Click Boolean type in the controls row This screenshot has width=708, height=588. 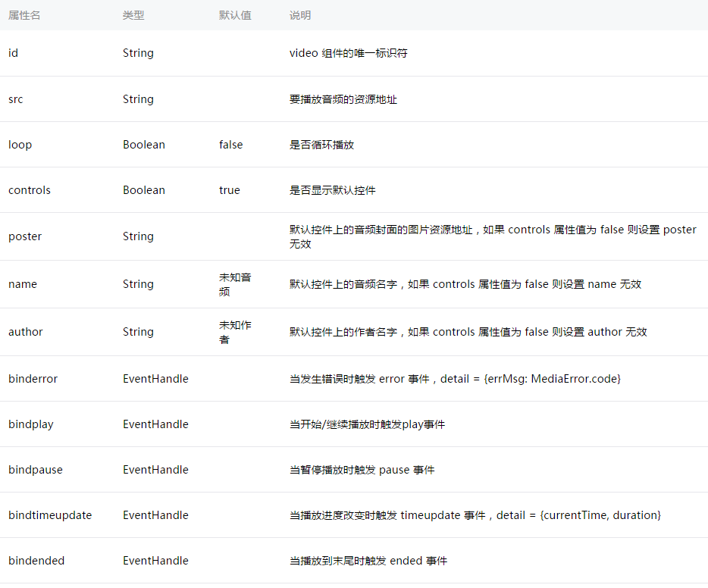[144, 190]
